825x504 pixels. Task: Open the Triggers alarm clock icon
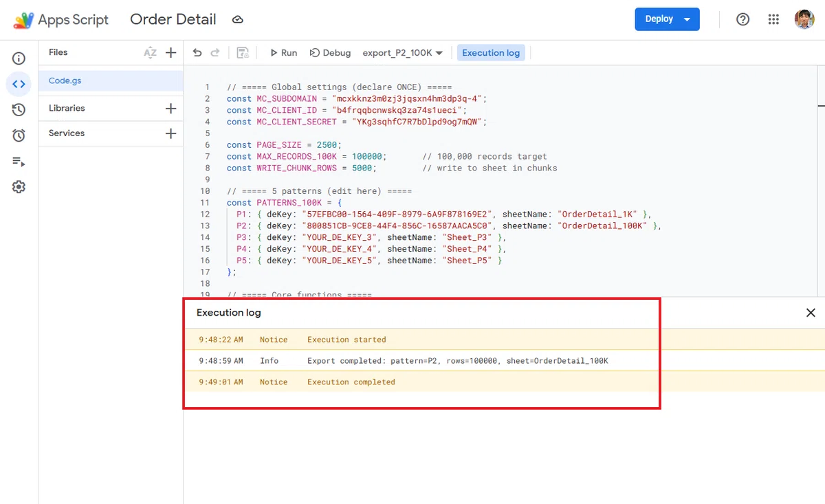[x=19, y=135]
